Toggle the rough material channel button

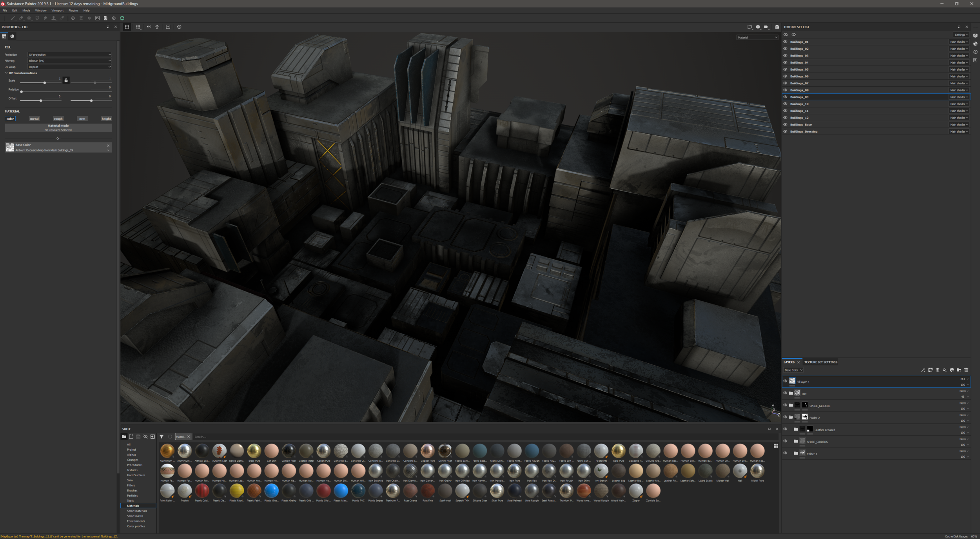coord(58,118)
